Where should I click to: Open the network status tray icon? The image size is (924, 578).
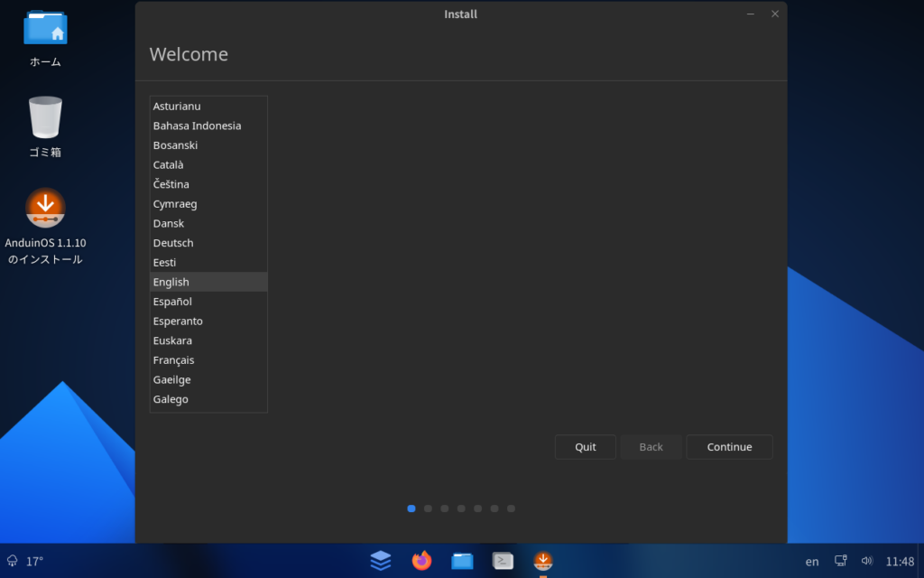click(x=841, y=561)
